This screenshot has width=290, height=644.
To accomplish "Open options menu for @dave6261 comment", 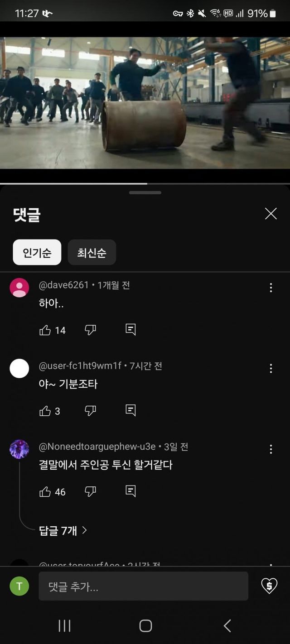I will (271, 288).
